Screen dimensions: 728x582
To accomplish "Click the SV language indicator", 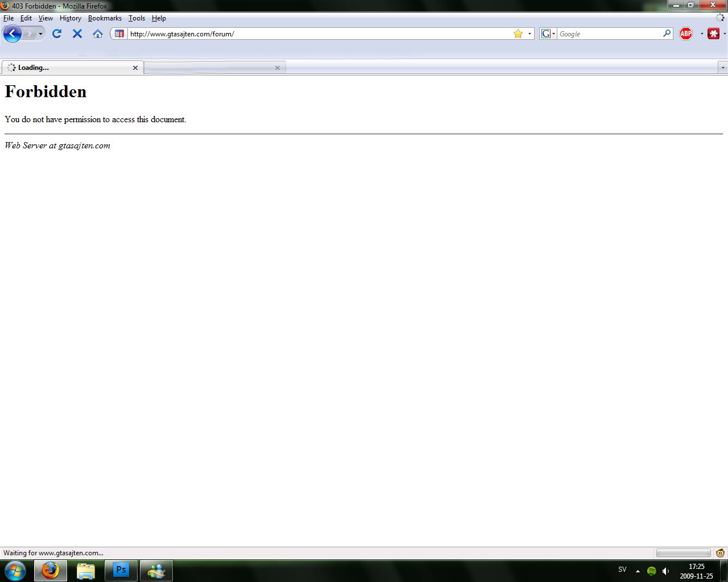I will tap(622, 569).
